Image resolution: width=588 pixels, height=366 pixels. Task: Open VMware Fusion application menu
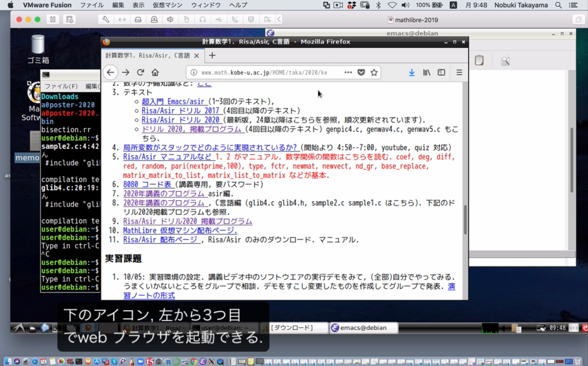tap(47, 5)
